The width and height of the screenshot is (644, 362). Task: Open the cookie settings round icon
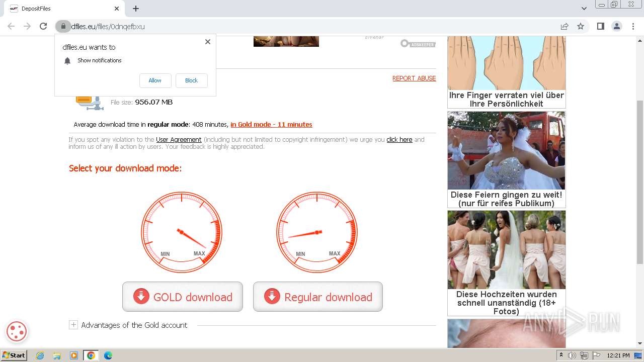tap(17, 331)
